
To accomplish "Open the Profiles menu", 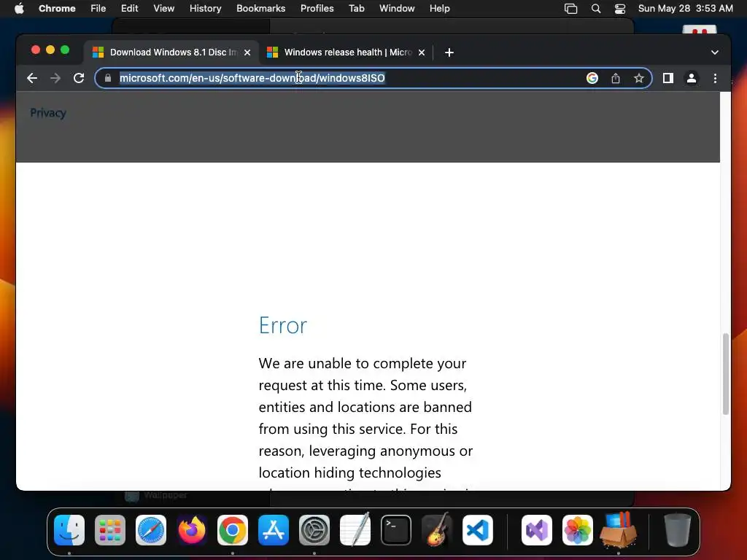I will [317, 9].
